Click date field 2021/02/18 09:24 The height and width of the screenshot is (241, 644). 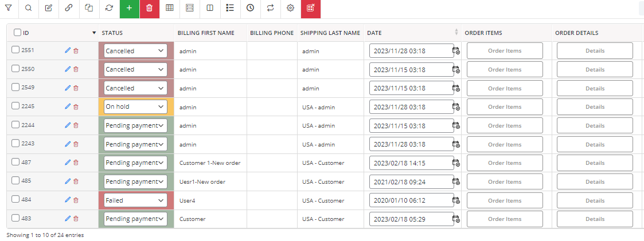click(x=412, y=181)
